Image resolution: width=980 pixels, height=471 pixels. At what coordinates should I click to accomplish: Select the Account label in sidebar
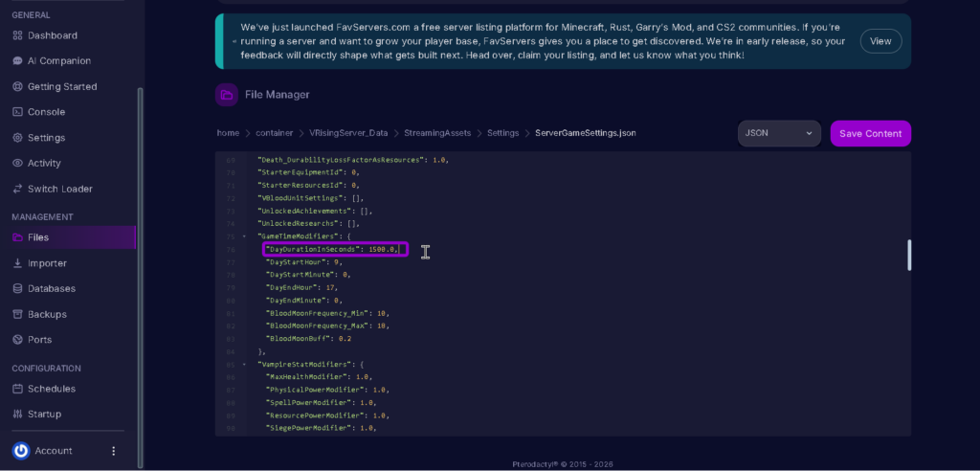(54, 451)
